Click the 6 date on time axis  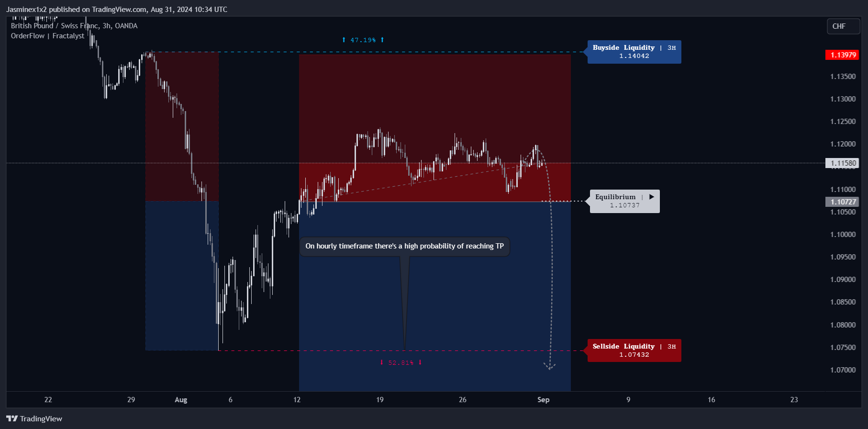tap(231, 400)
